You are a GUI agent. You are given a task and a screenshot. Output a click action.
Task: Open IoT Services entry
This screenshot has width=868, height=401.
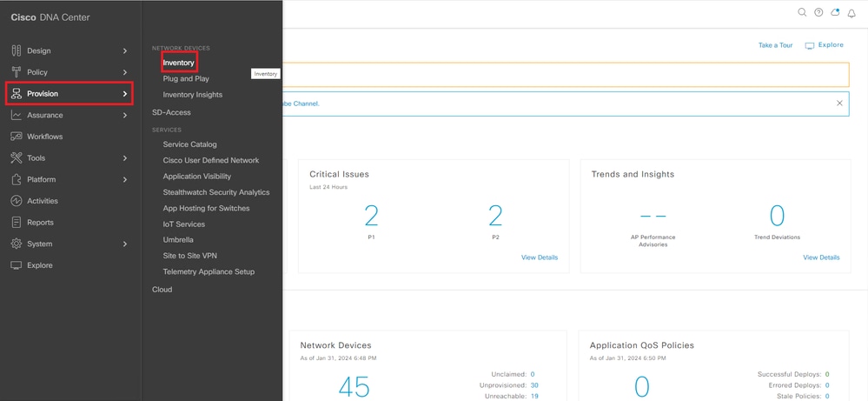(184, 224)
